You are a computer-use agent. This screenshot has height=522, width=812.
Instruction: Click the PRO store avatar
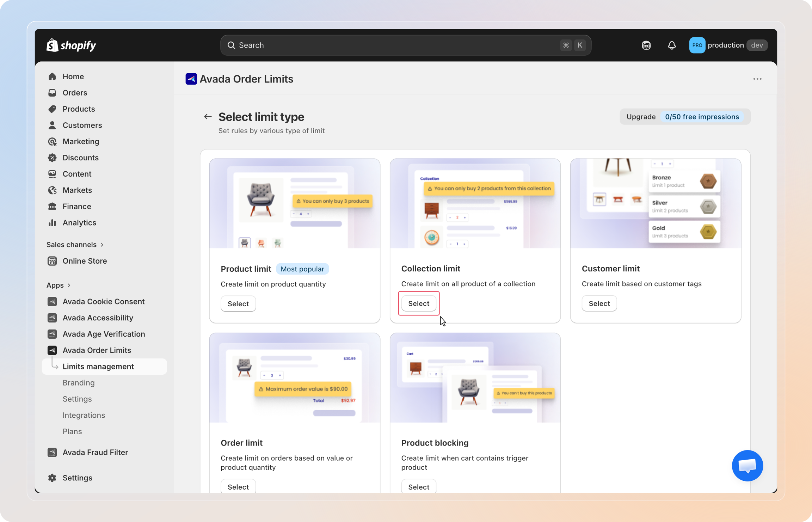697,45
